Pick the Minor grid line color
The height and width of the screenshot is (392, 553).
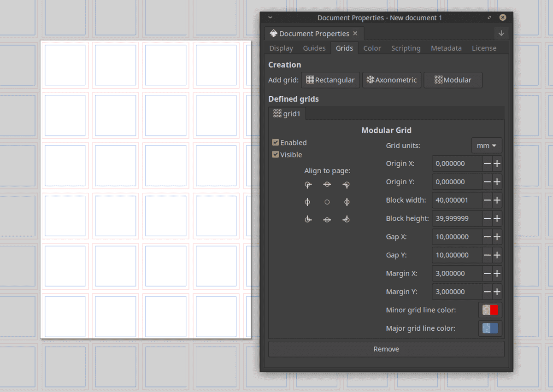coord(490,310)
